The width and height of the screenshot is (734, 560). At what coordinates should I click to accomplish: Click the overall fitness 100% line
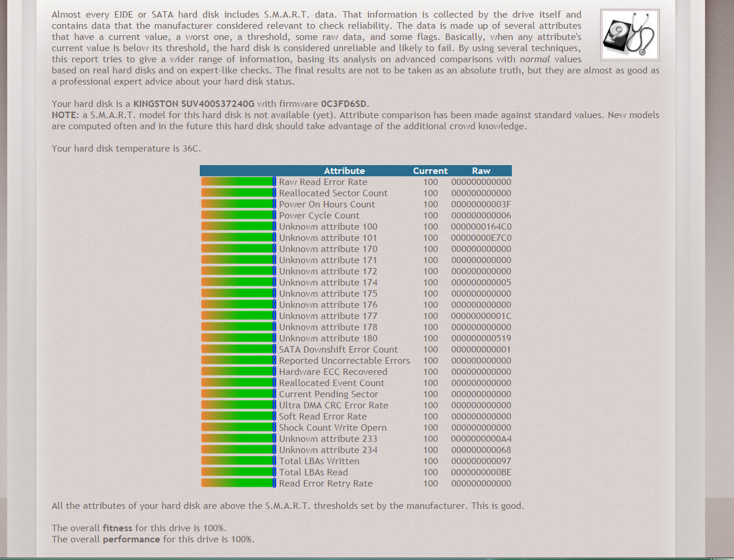click(x=139, y=528)
